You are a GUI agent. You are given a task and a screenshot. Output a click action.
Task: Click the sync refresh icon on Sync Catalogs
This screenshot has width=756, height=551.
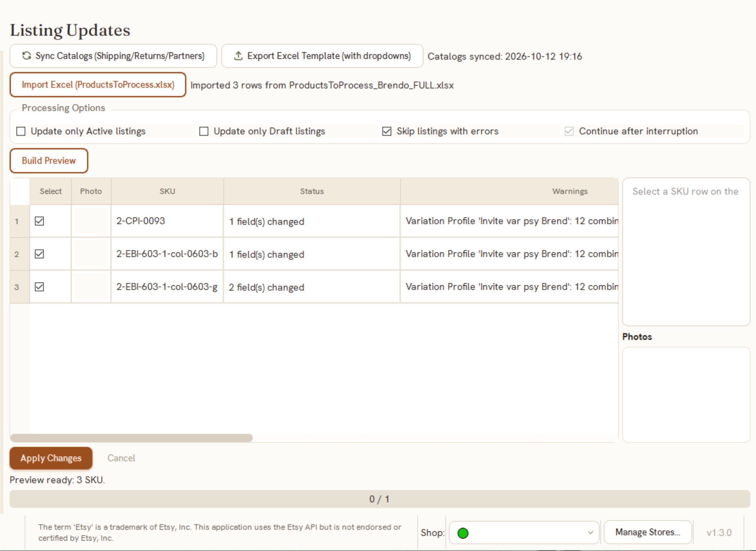[x=27, y=56]
